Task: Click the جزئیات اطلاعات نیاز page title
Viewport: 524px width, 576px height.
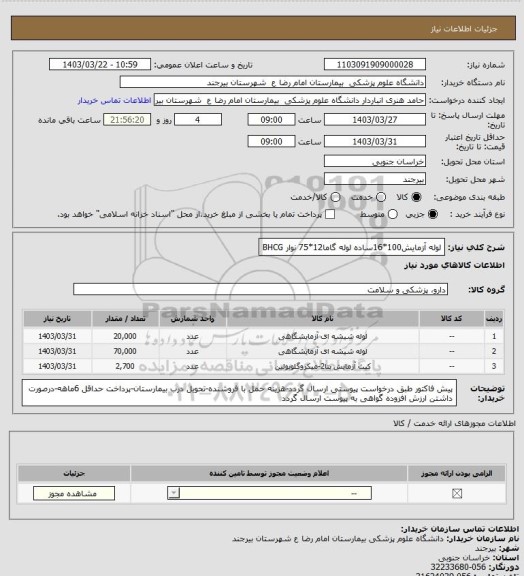Action: click(464, 29)
